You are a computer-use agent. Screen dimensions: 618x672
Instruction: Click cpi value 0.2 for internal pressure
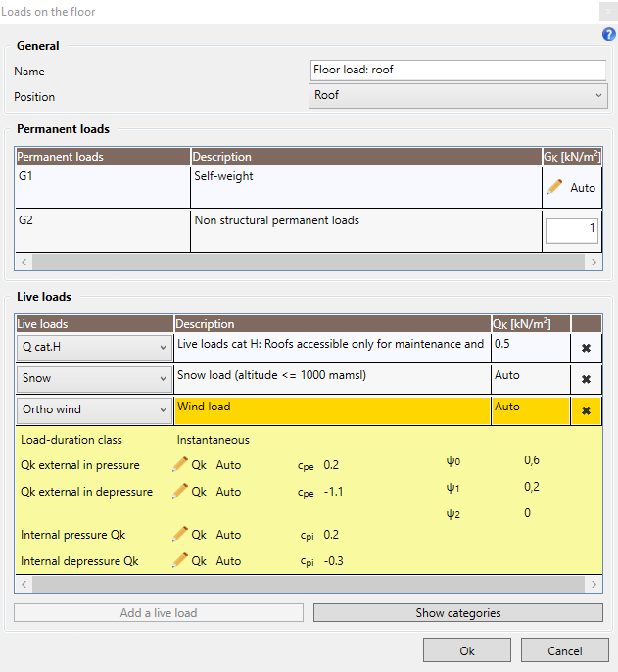(x=331, y=535)
